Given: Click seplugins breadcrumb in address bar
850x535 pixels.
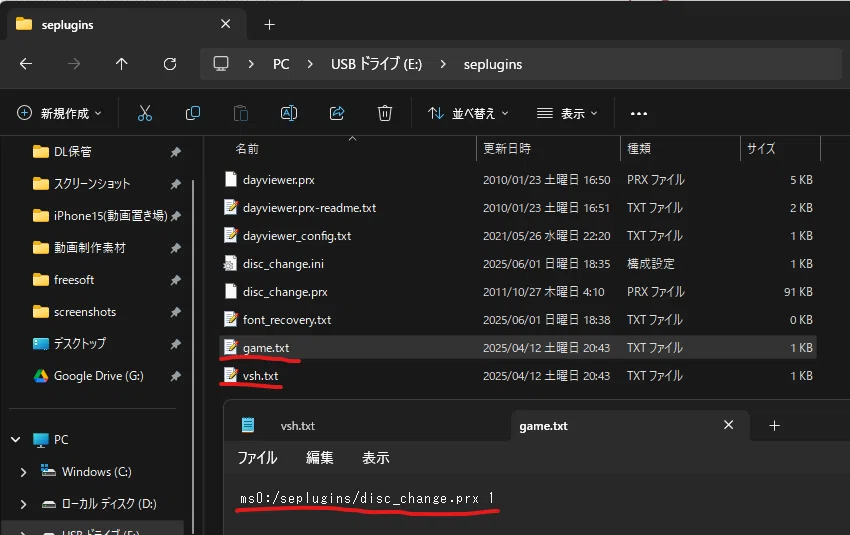Looking at the screenshot, I should [493, 64].
